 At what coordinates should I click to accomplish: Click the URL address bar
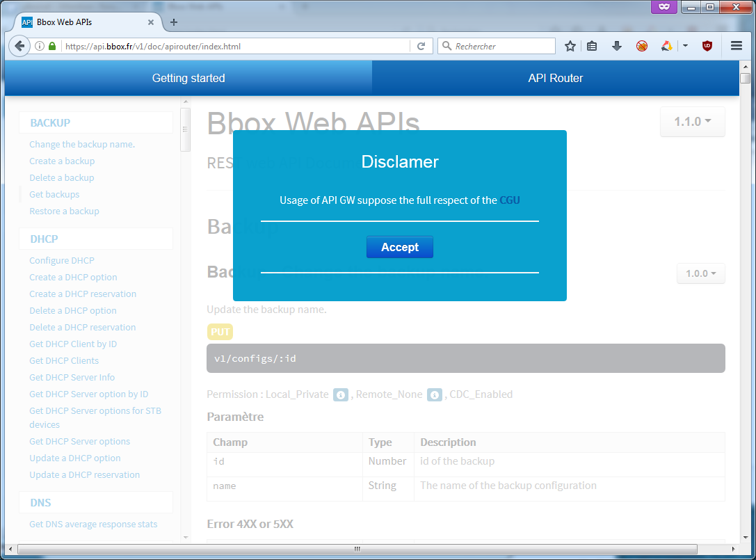pyautogui.click(x=236, y=47)
